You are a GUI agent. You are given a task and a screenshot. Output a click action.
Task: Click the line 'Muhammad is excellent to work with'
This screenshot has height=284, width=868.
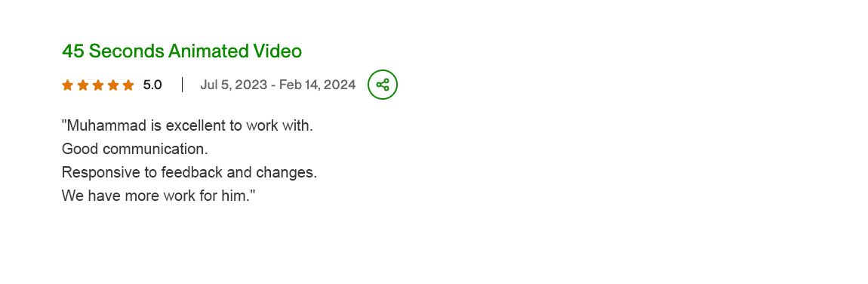(x=188, y=125)
